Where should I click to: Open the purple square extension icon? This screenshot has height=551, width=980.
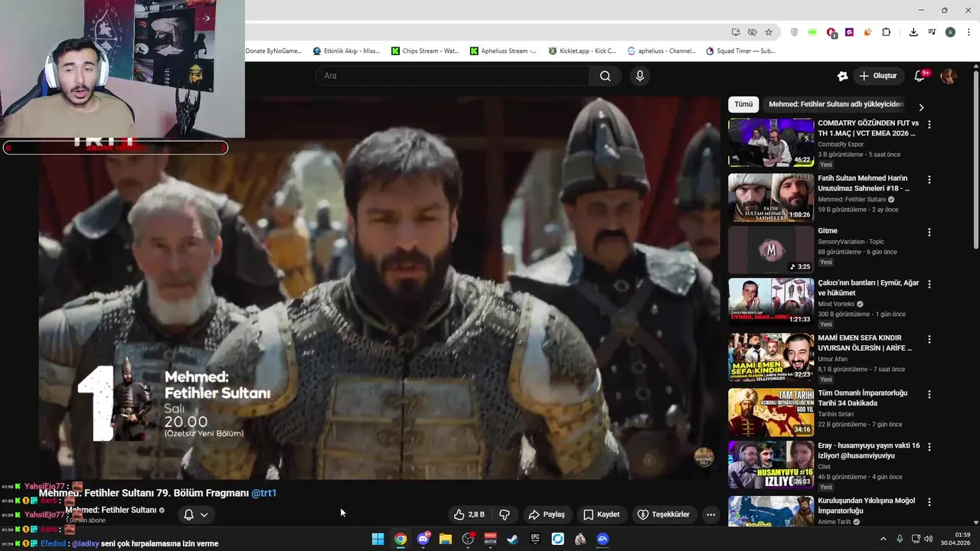pyautogui.click(x=849, y=32)
